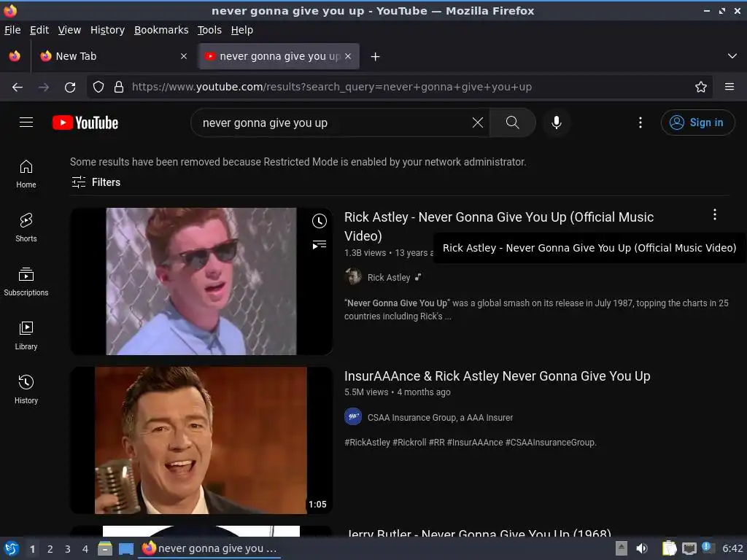Close the New Tab tab

(183, 56)
